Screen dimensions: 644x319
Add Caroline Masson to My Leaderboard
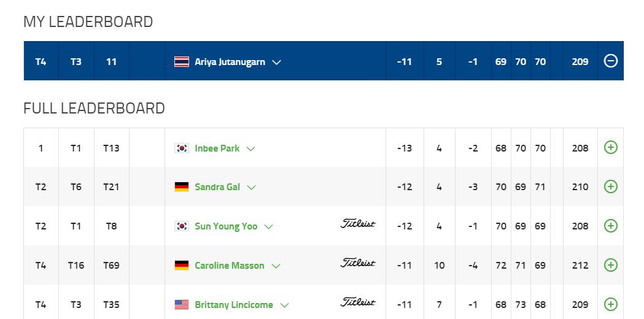tap(610, 265)
